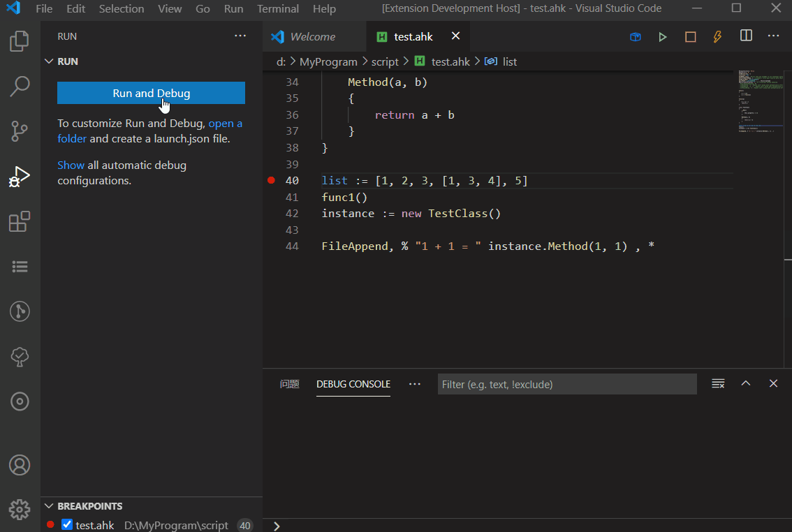Screen dimensions: 792x532
Task: Switch to the Welcome tab
Action: (x=314, y=36)
